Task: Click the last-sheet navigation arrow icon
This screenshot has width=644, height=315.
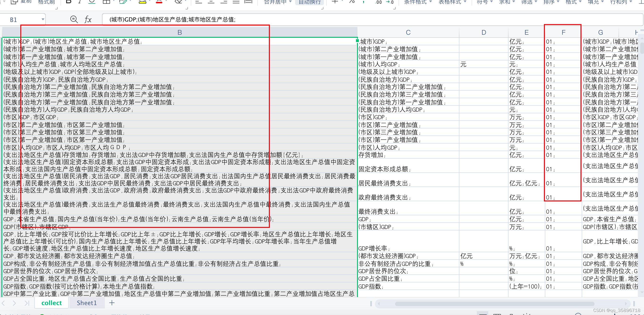Action: (26, 303)
